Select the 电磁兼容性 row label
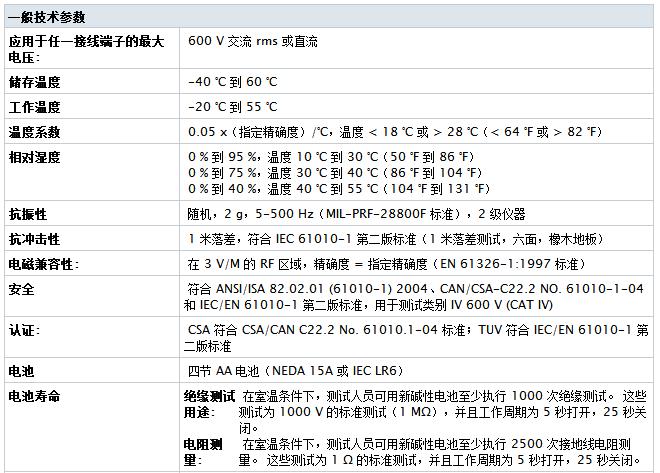660x473 pixels. coord(44,264)
